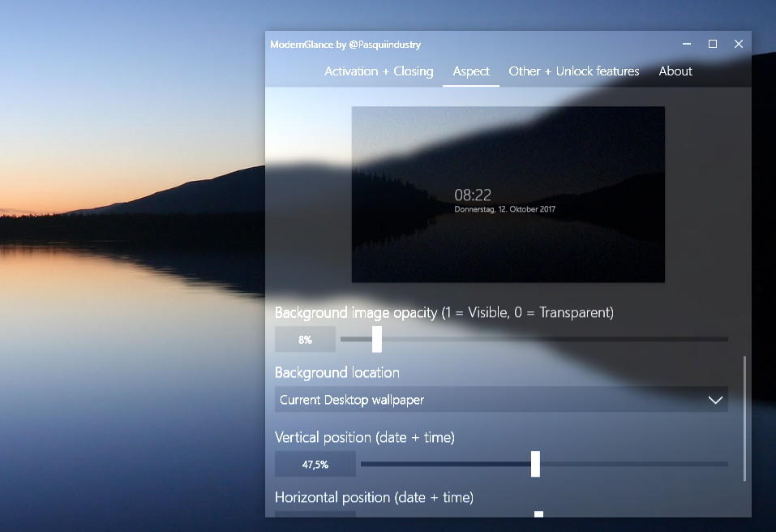Image resolution: width=776 pixels, height=532 pixels.
Task: Switch to Activation + Closing tab
Action: click(379, 71)
